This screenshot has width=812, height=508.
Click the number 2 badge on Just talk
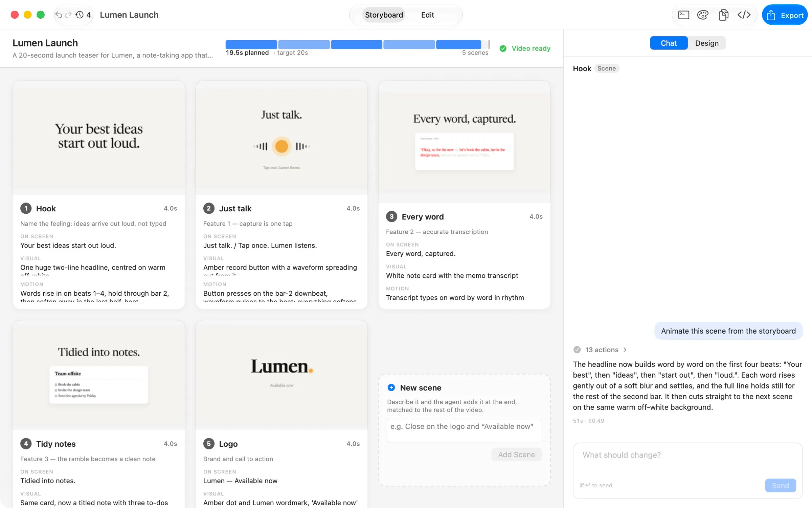pos(209,208)
